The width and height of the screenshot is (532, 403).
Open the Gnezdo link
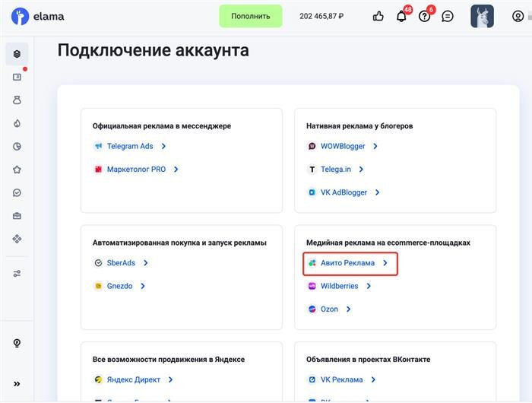pos(119,286)
